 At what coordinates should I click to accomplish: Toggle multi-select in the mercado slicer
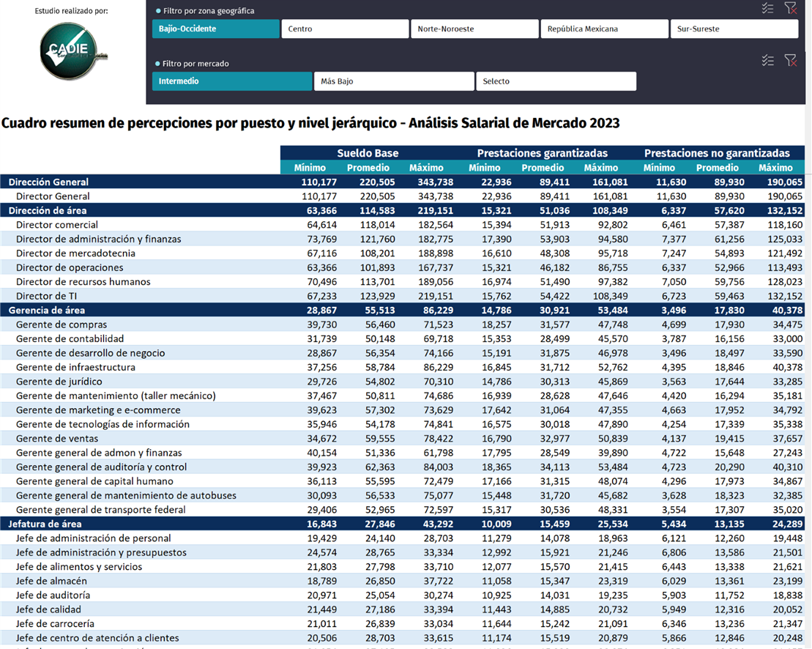(x=767, y=60)
